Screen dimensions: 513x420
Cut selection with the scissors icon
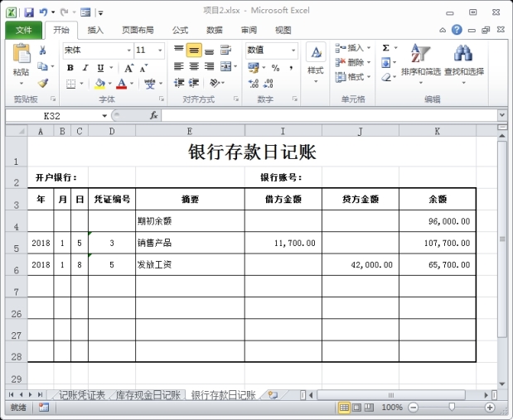tap(42, 50)
